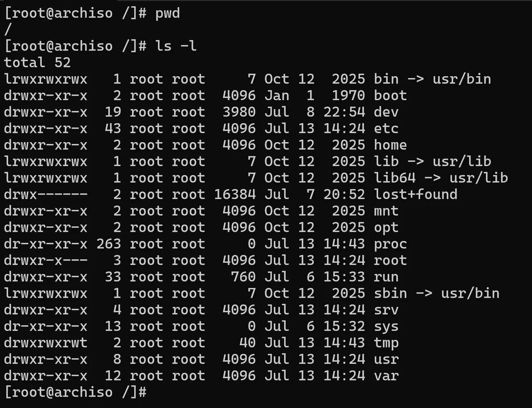Click the "ls -l" command text
The height and width of the screenshot is (408, 532).
176,46
